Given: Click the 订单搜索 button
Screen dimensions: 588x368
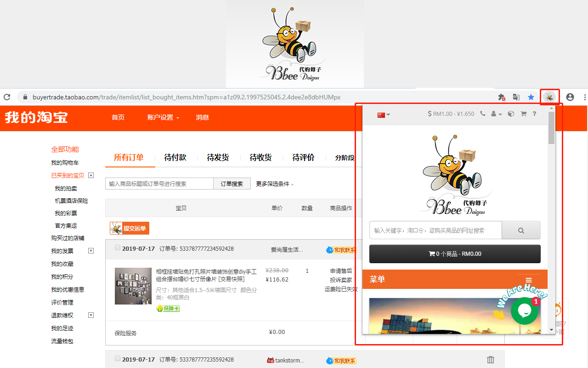Looking at the screenshot, I should [x=232, y=184].
